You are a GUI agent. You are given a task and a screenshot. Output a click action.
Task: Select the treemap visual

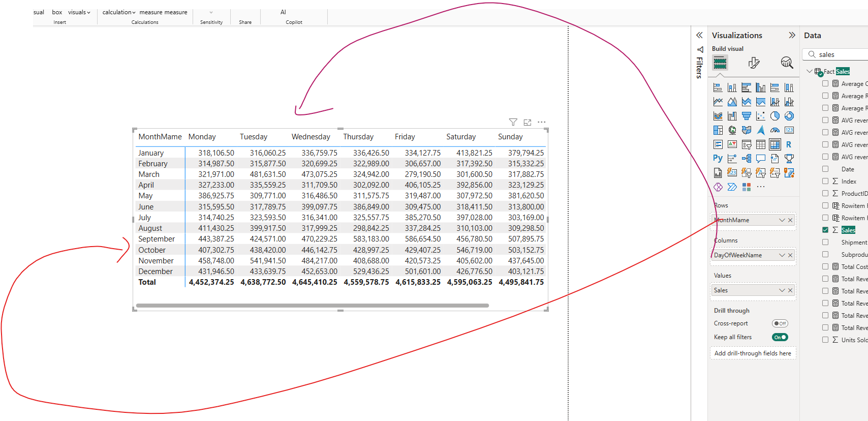(718, 130)
